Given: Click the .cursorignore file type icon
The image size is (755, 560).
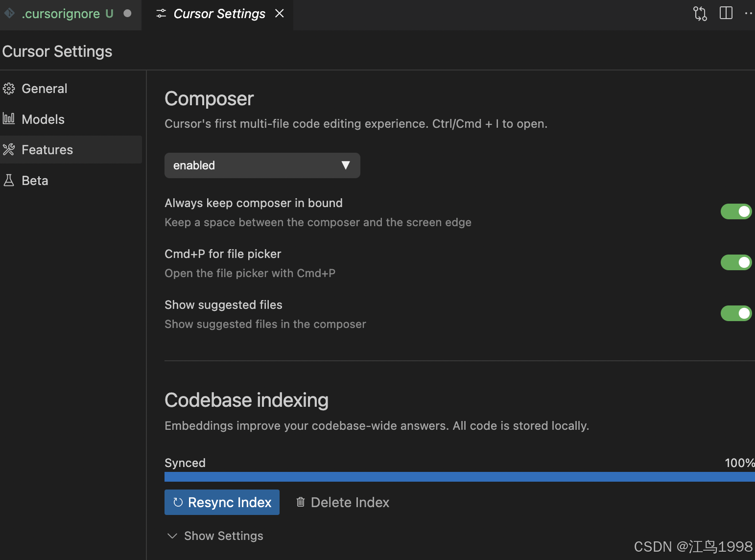Looking at the screenshot, I should point(9,13).
